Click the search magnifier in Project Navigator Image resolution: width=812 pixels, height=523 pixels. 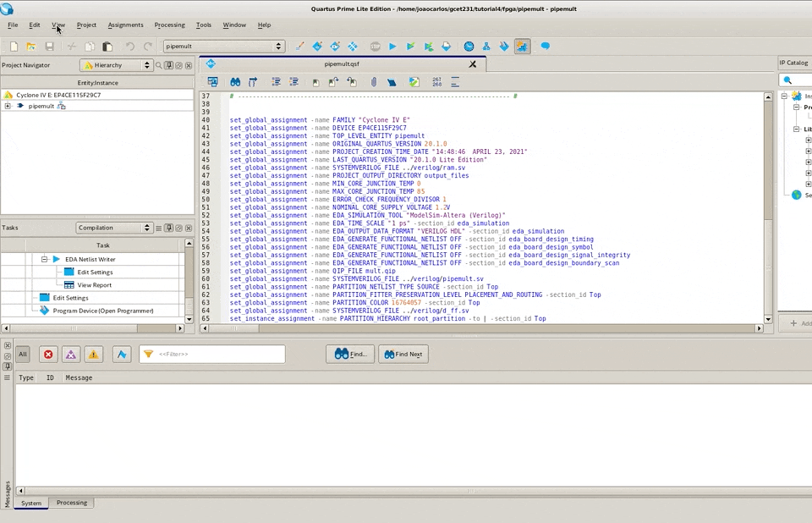(x=158, y=65)
